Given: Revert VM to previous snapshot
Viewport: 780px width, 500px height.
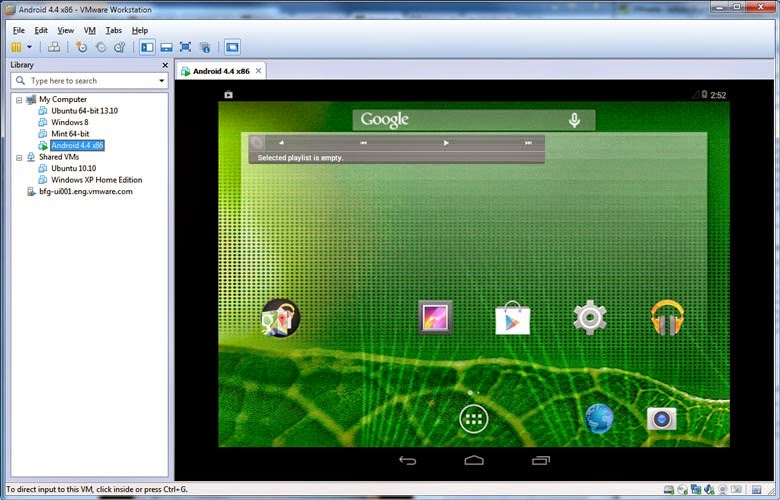Looking at the screenshot, I should (101, 47).
